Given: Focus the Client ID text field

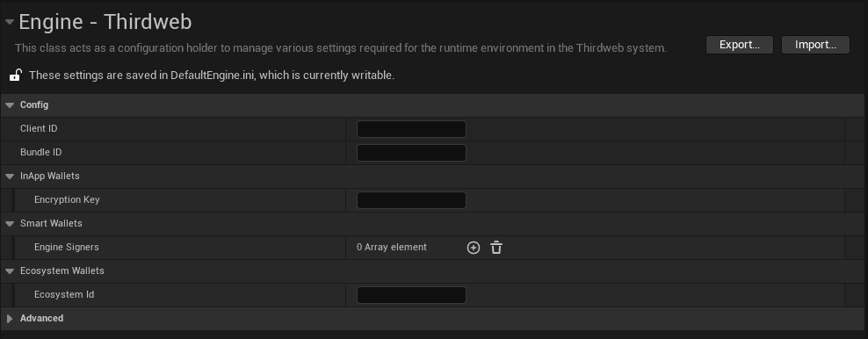Looking at the screenshot, I should [x=411, y=129].
